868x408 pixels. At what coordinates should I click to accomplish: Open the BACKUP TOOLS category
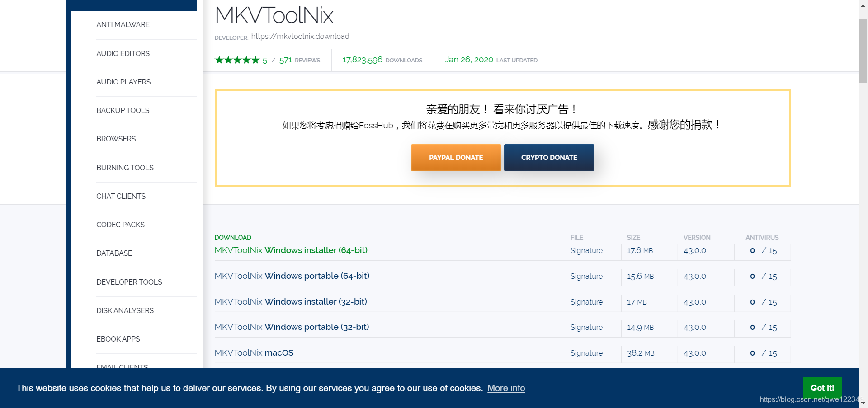123,110
